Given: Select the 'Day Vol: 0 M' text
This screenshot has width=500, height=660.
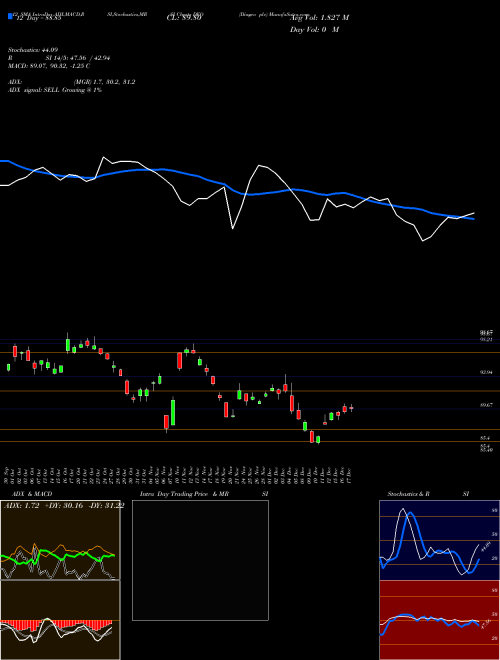Looking at the screenshot, I should click(314, 30).
